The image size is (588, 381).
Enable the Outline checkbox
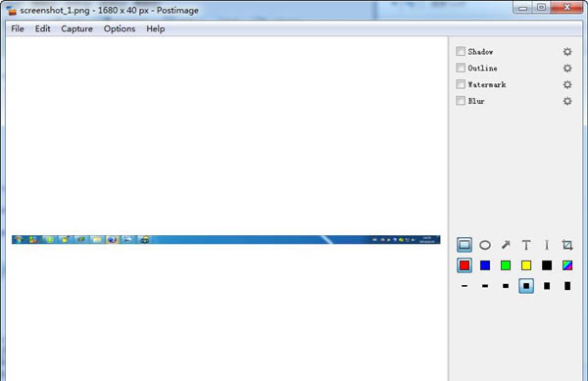[461, 68]
